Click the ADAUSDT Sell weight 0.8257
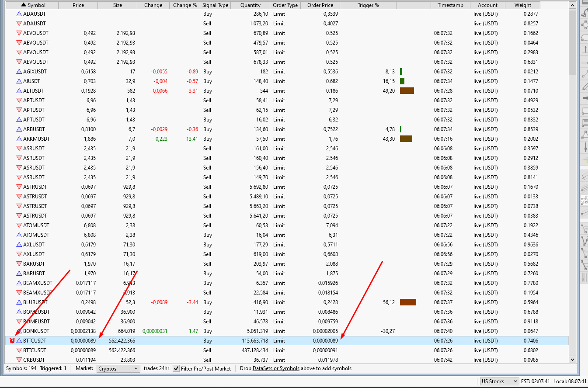The height and width of the screenshot is (388, 588). click(x=531, y=24)
